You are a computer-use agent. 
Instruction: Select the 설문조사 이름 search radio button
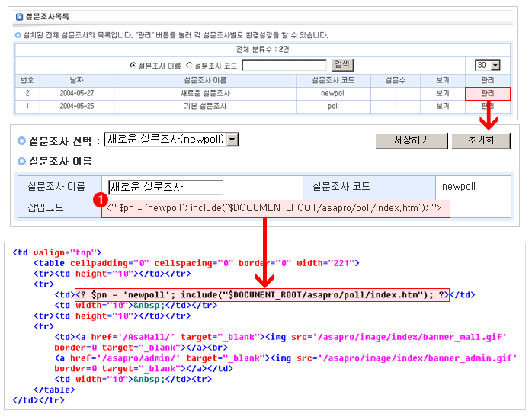point(133,66)
